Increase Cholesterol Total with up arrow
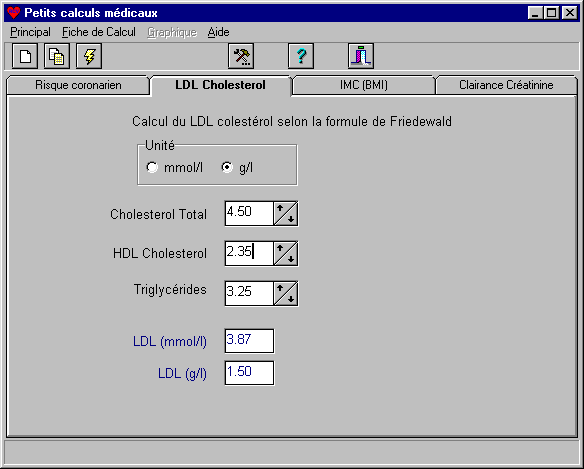584x469 pixels. [280, 208]
